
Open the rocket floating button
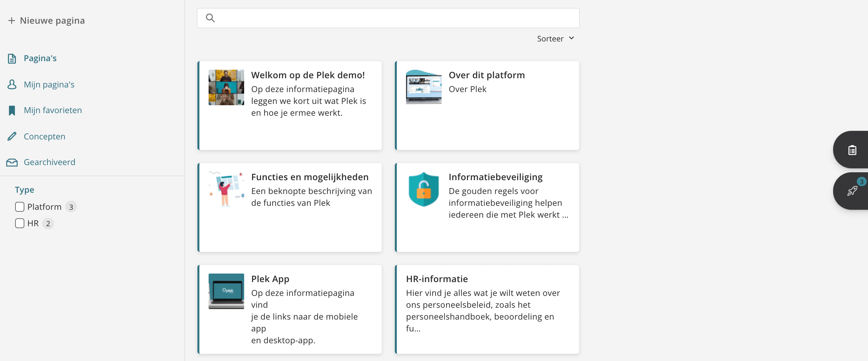click(852, 191)
